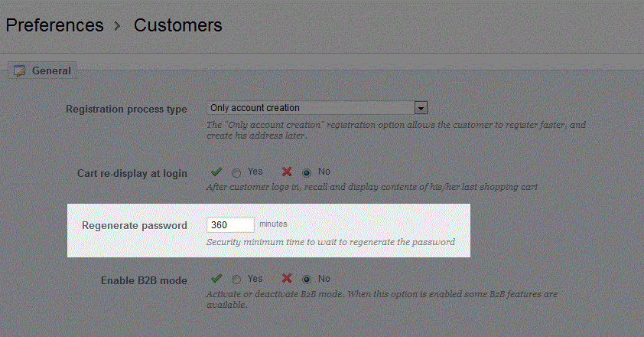
Task: Click the Registration process type label
Action: point(126,109)
